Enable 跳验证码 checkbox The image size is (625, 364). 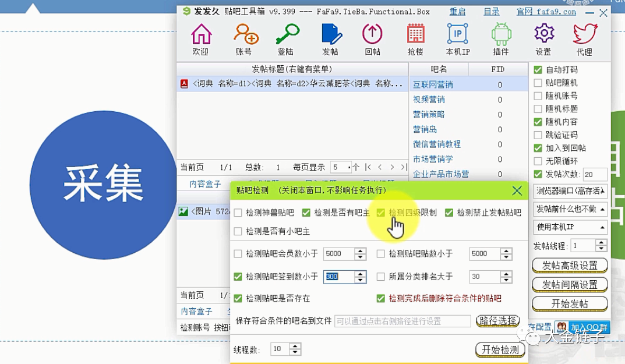click(x=538, y=135)
